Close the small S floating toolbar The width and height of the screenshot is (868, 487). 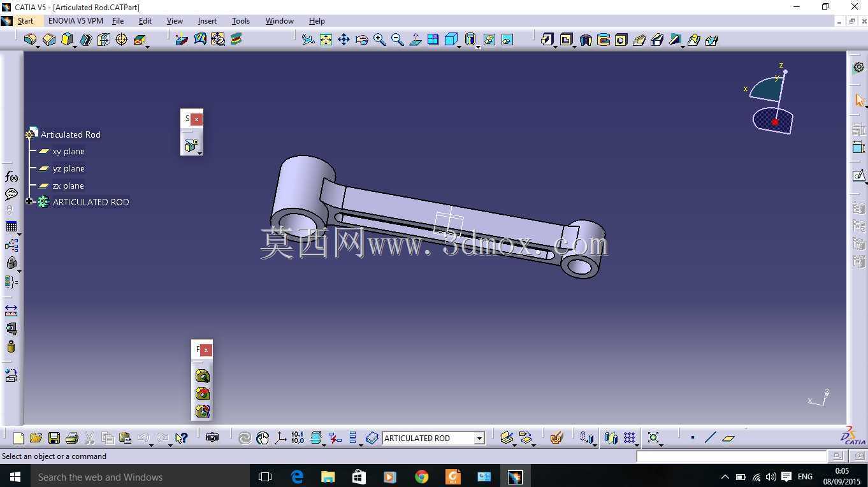coord(197,119)
